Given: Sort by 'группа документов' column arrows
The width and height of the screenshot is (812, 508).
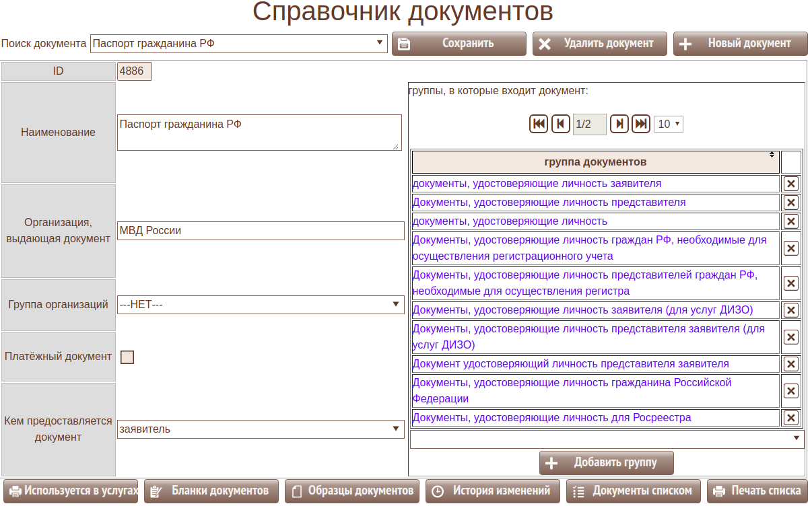Looking at the screenshot, I should [x=772, y=155].
